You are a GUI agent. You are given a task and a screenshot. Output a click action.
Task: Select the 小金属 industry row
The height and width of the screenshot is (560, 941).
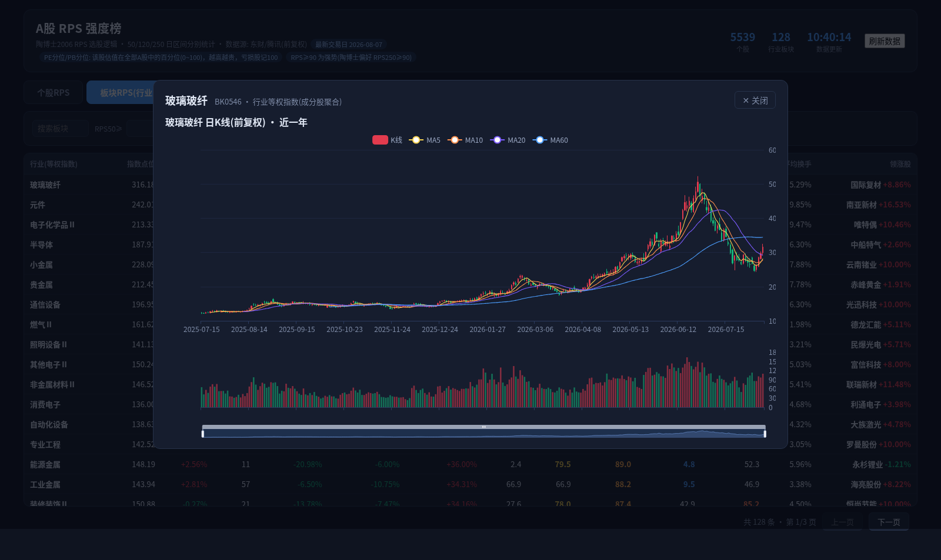(470, 265)
